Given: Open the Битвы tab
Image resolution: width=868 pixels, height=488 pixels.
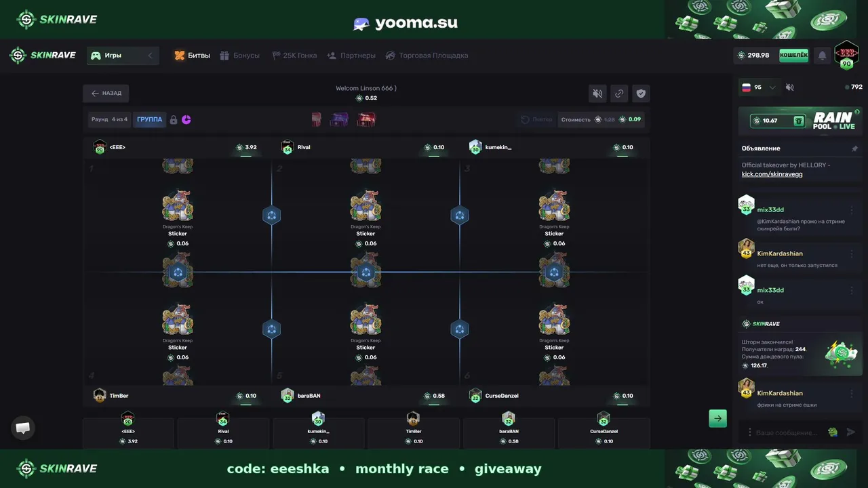Looking at the screenshot, I should tap(192, 56).
